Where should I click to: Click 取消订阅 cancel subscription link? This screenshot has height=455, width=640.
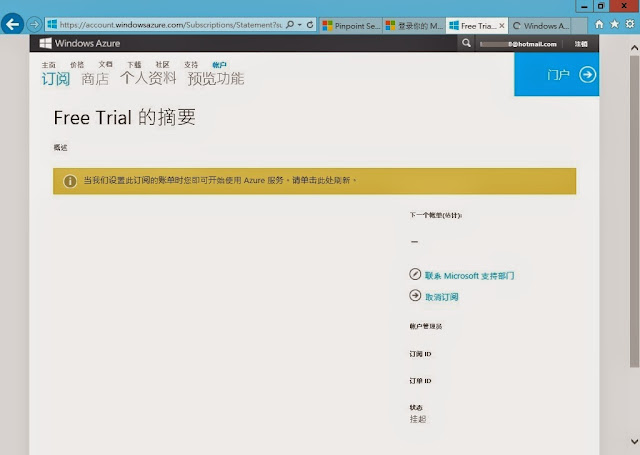tap(442, 297)
